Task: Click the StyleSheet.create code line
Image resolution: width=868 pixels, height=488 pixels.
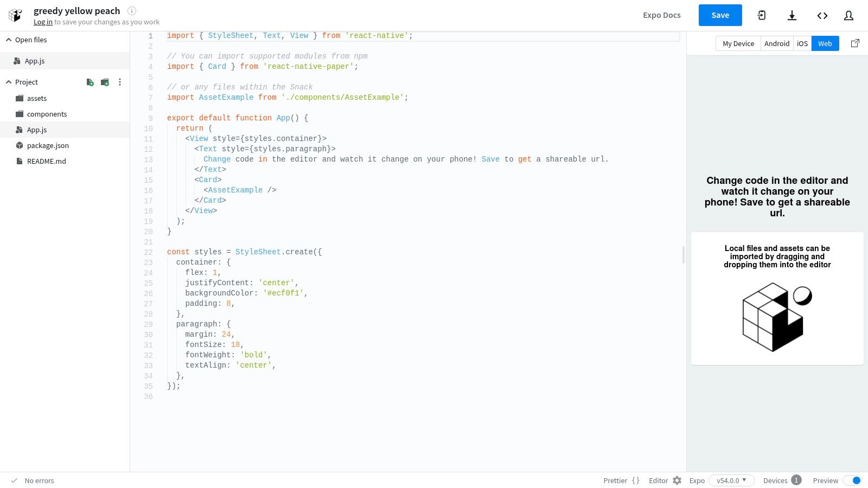Action: (x=244, y=252)
